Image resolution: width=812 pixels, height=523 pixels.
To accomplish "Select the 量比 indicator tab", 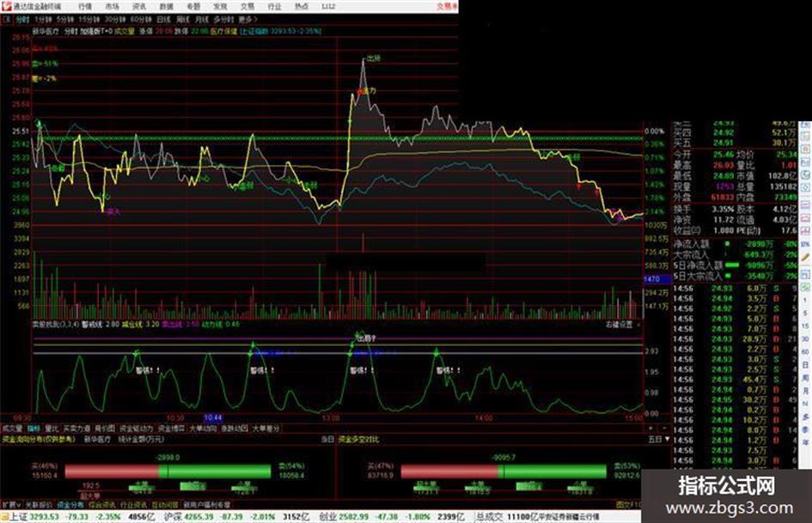I will point(52,429).
